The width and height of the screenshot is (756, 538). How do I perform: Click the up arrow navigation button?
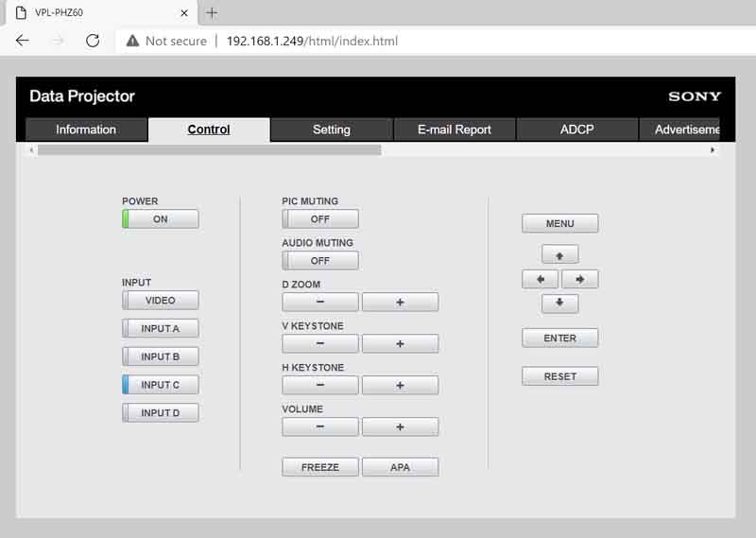[559, 254]
